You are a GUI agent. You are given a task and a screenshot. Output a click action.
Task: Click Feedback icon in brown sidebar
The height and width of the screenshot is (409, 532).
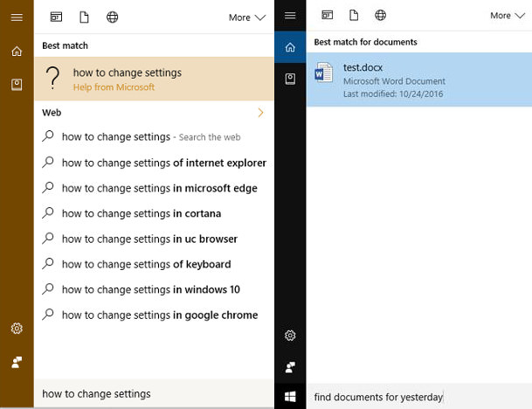coord(17,362)
